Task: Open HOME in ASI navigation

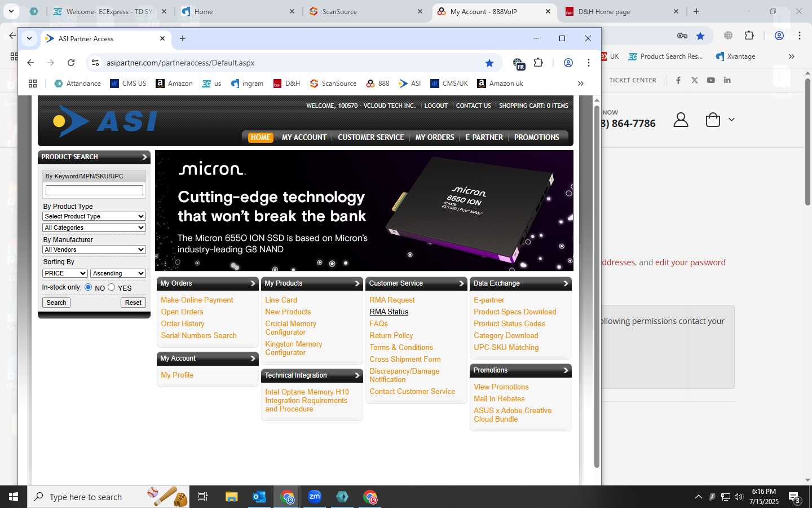Action: click(261, 137)
